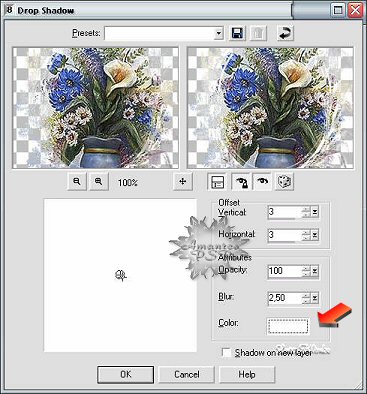The image size is (367, 394).
Task: Close the Drop Shadow dialog
Action: point(355,10)
